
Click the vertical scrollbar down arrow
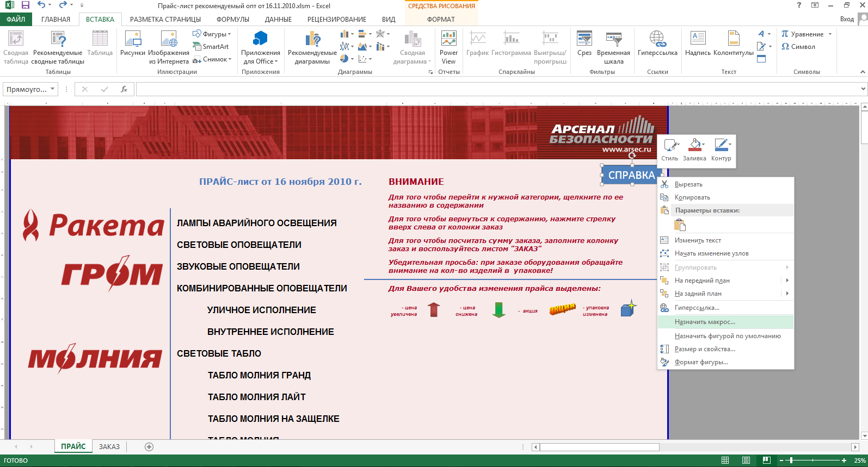point(864,435)
